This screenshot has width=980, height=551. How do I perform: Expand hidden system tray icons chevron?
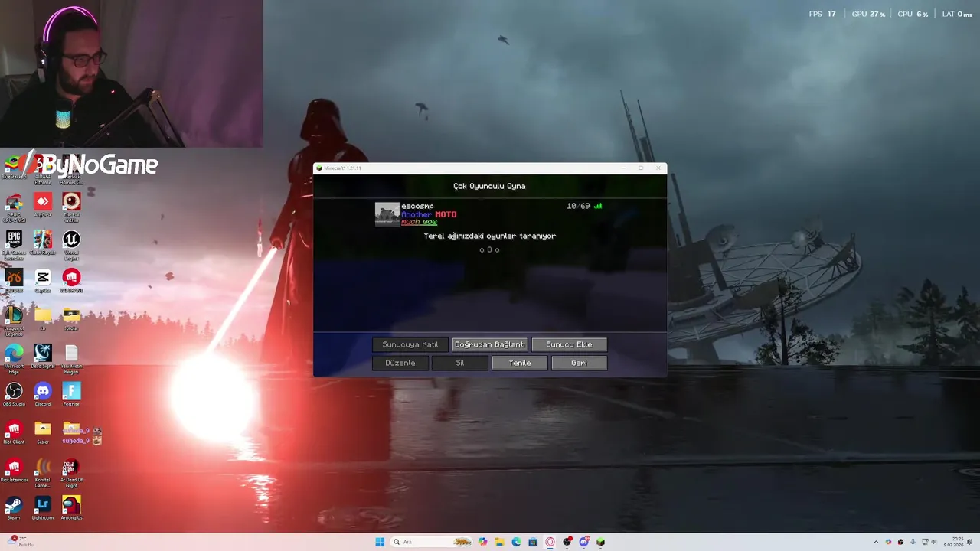(876, 542)
